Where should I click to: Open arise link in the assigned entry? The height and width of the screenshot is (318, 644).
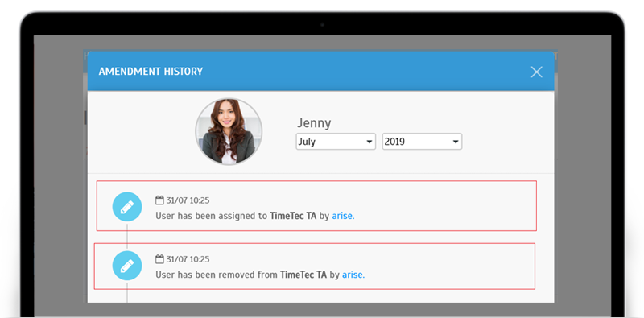click(343, 216)
